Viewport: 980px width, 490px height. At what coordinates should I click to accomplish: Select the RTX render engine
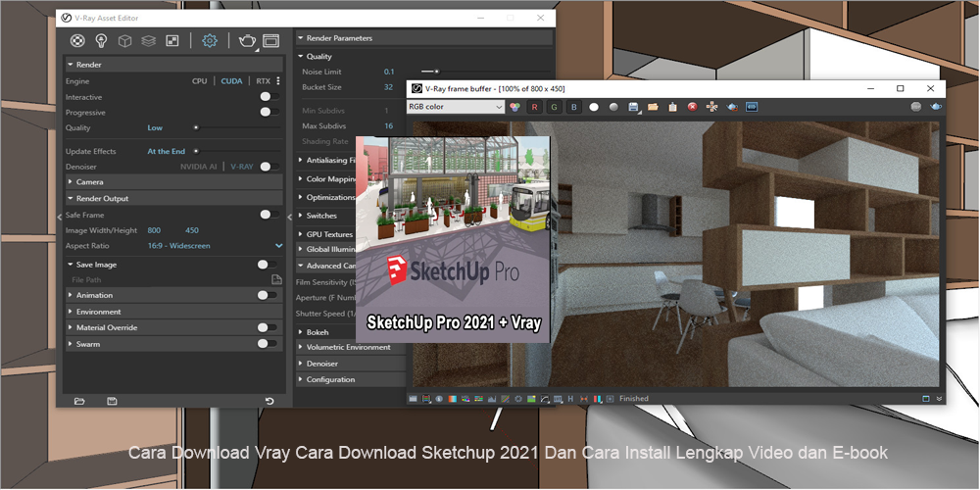tap(263, 81)
